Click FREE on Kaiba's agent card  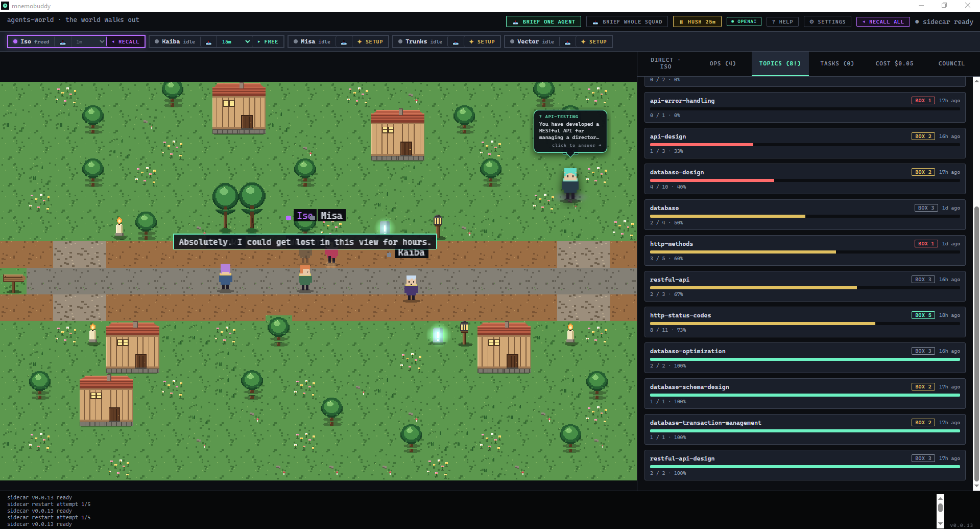[x=268, y=42]
